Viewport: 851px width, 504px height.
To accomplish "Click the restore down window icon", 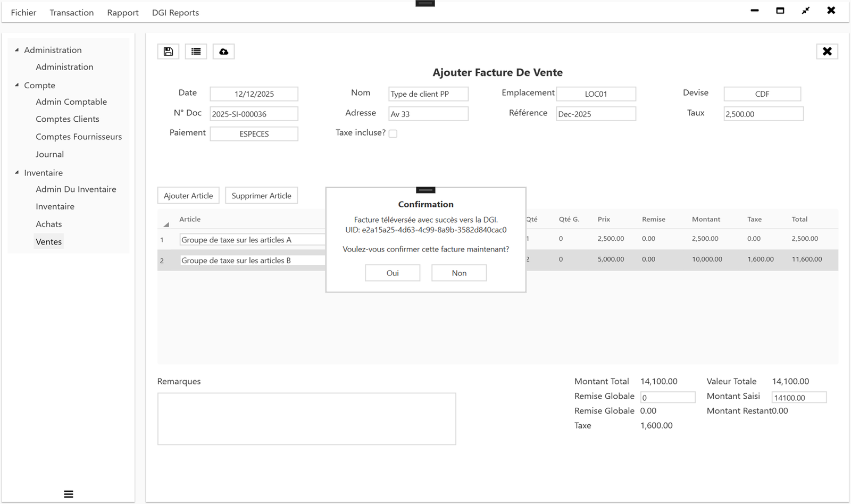I will pos(780,10).
